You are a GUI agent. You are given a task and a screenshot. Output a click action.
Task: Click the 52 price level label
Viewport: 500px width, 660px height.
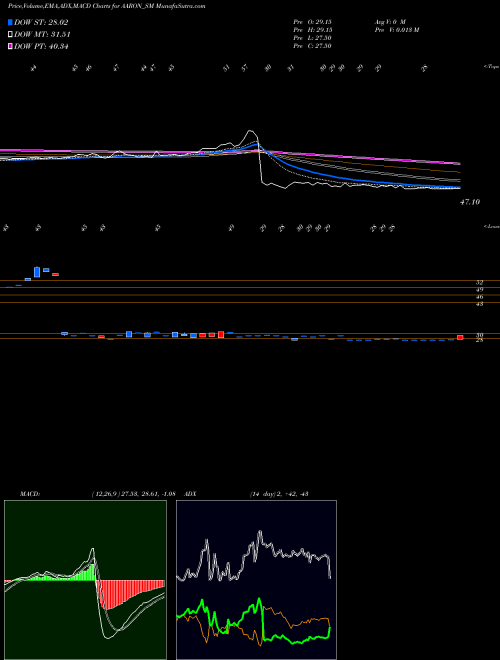(479, 283)
